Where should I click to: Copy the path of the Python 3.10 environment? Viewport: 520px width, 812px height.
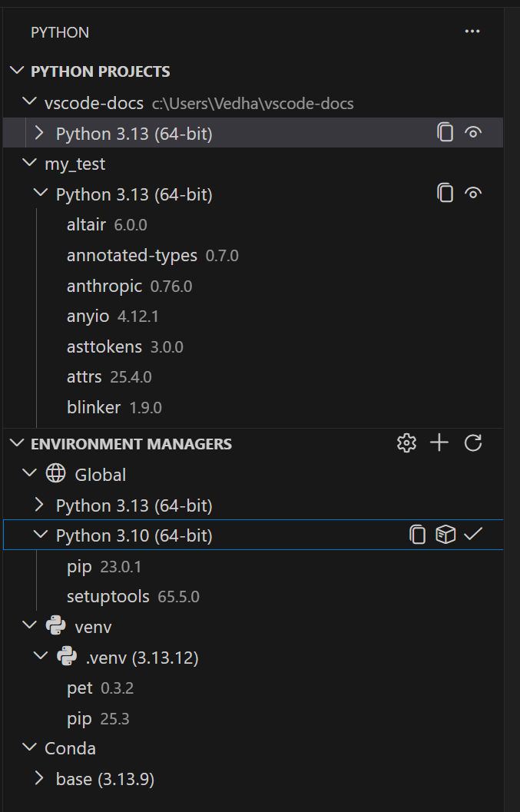pyautogui.click(x=418, y=534)
